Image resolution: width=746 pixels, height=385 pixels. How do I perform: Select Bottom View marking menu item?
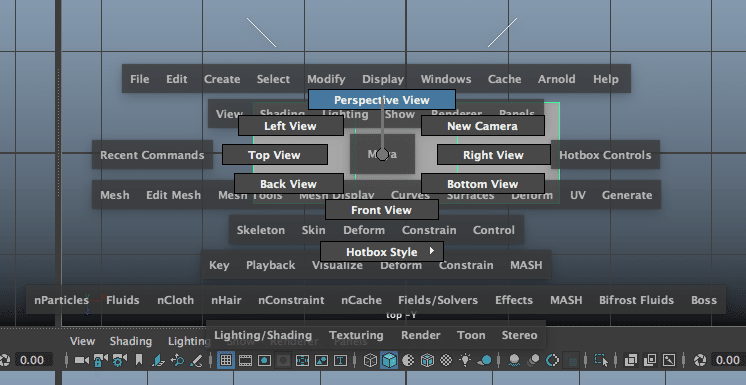(x=482, y=184)
